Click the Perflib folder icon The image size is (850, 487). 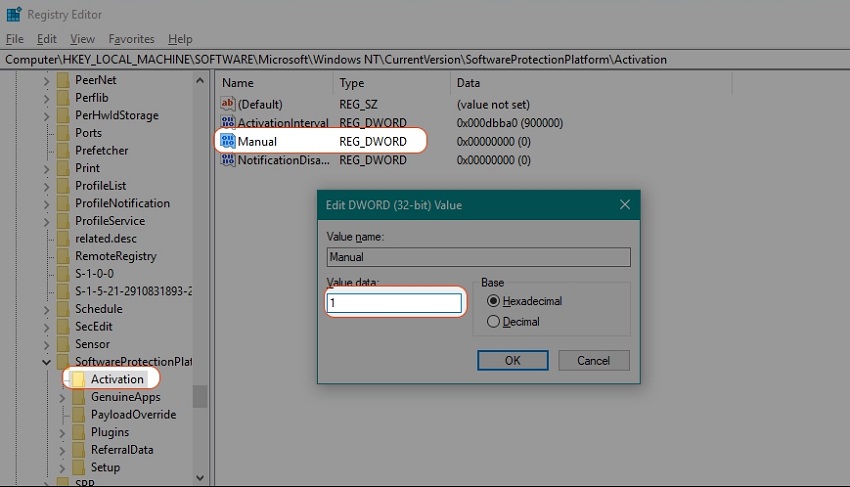(63, 98)
